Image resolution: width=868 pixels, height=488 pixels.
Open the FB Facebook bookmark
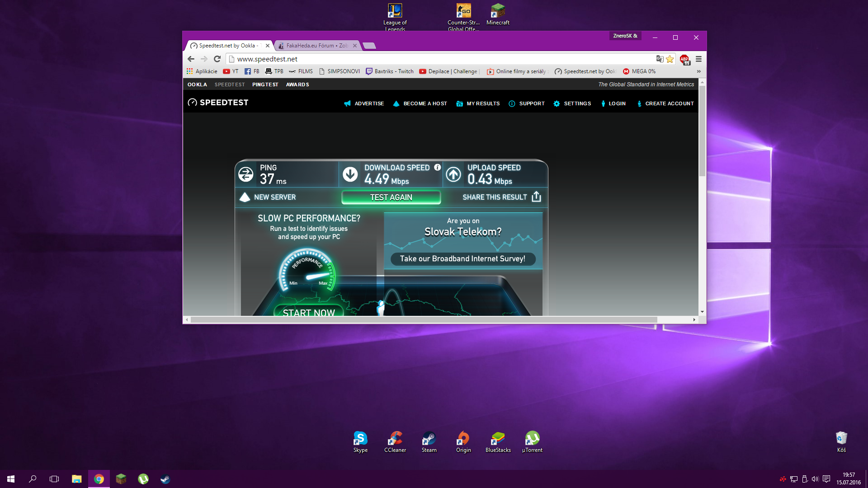tap(252, 71)
